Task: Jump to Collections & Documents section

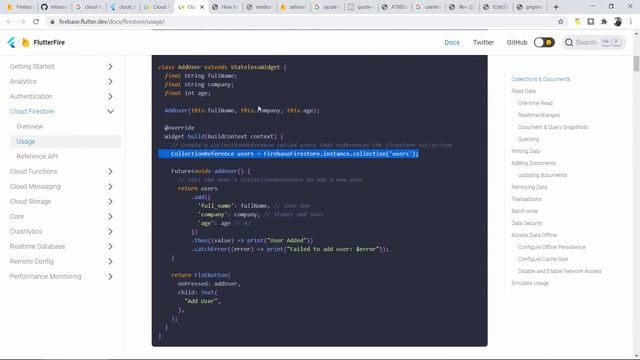Action: point(540,79)
